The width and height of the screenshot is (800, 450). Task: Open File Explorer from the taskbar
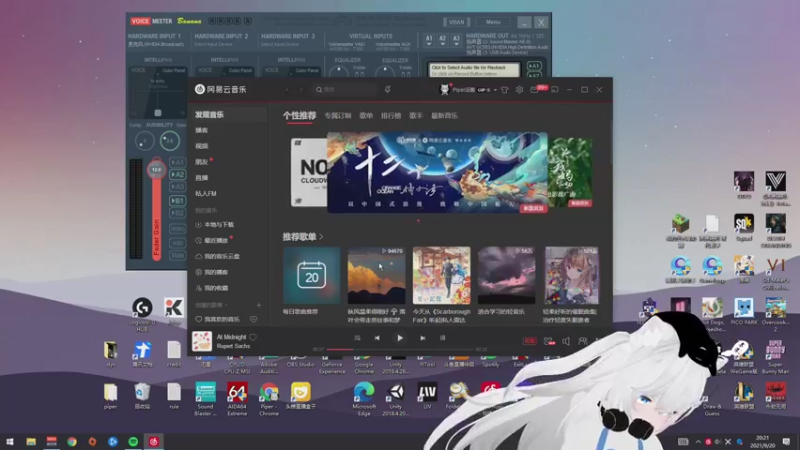tap(31, 441)
